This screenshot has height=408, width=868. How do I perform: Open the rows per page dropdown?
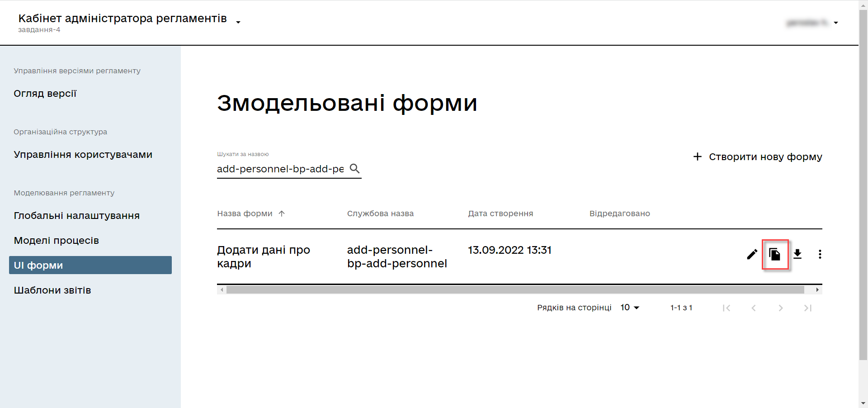[630, 308]
